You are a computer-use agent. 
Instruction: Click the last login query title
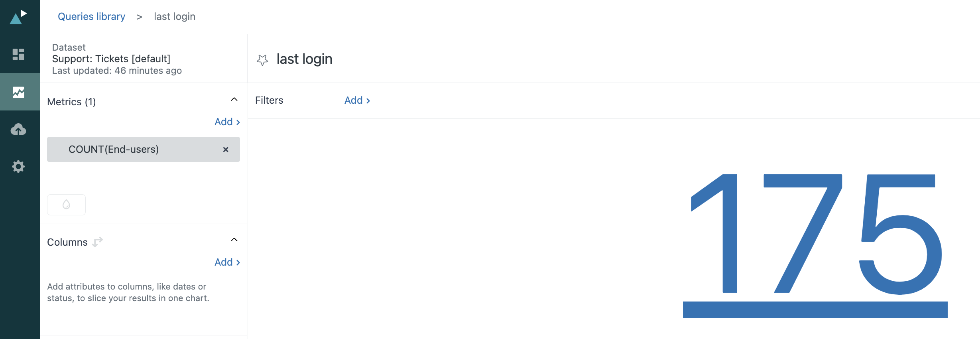[304, 59]
